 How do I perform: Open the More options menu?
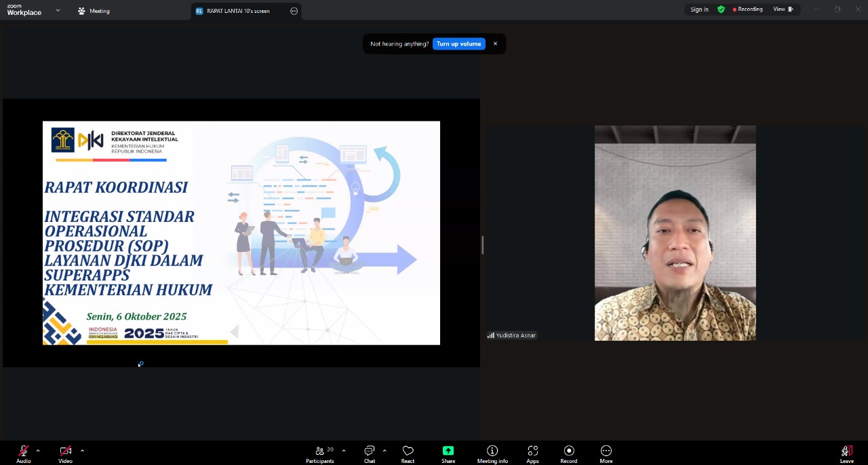[606, 453]
